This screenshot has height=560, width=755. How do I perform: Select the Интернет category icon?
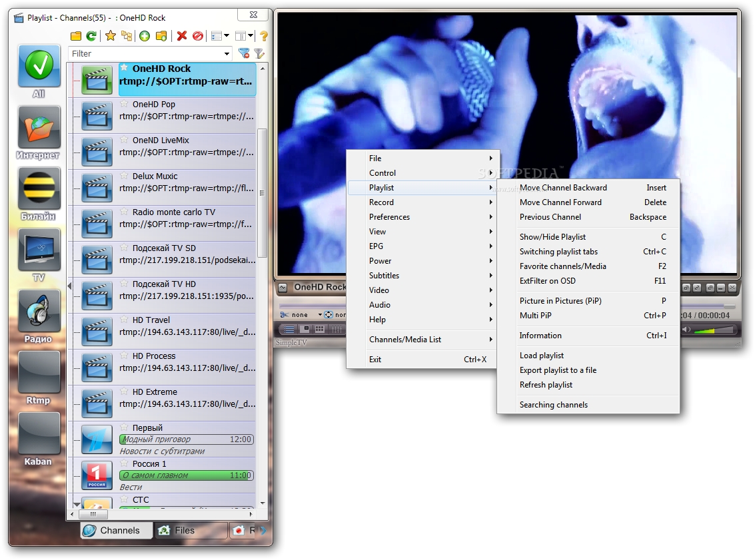point(39,127)
